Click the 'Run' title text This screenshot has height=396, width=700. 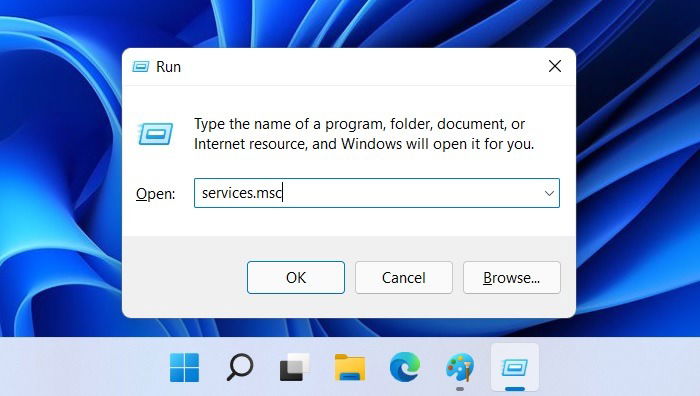(x=168, y=67)
